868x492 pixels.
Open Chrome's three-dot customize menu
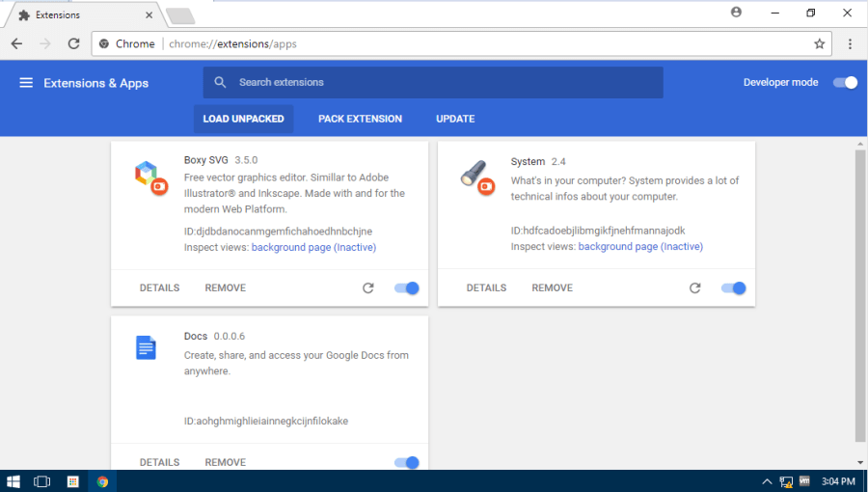850,43
